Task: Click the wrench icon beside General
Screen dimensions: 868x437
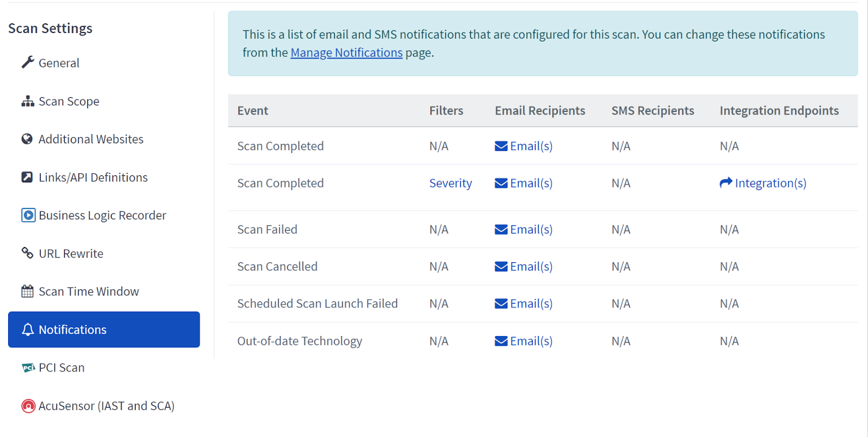Action: (28, 62)
